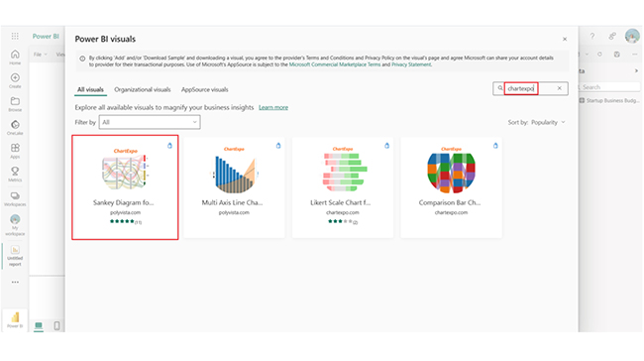Switch to mobile layout view icon
This screenshot has height=361, width=644.
[56, 325]
